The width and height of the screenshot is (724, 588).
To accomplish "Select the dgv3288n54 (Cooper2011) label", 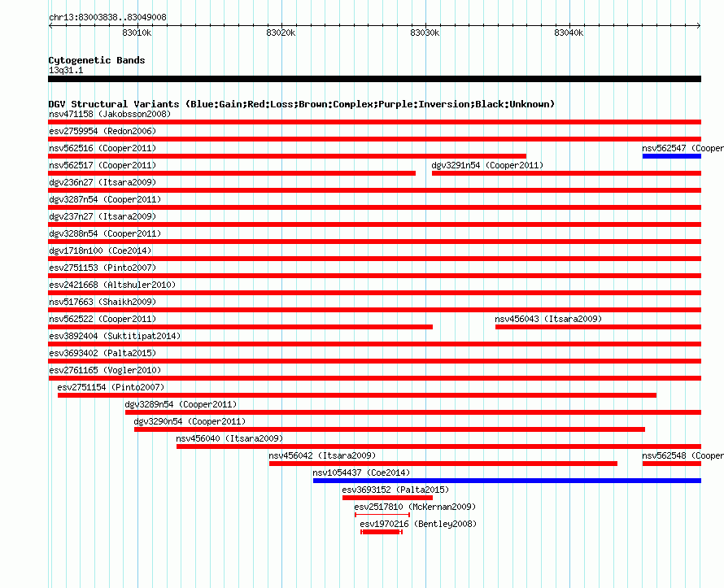I will click(105, 233).
